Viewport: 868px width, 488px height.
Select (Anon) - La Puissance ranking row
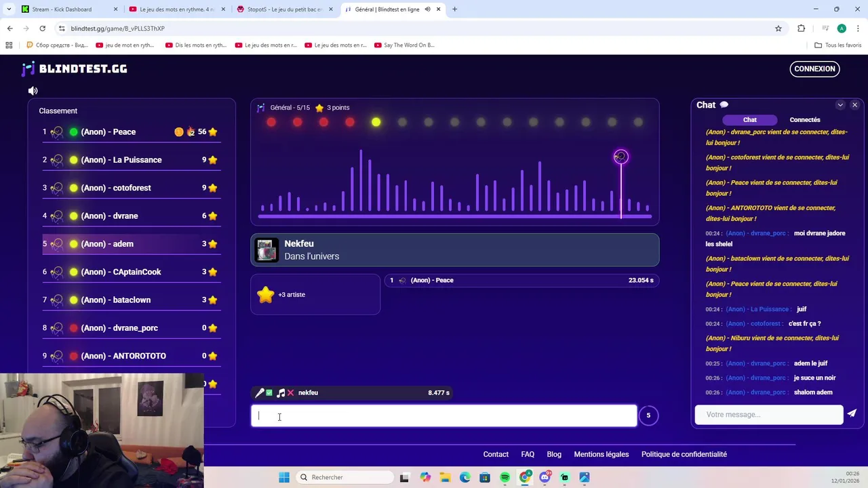(x=131, y=160)
